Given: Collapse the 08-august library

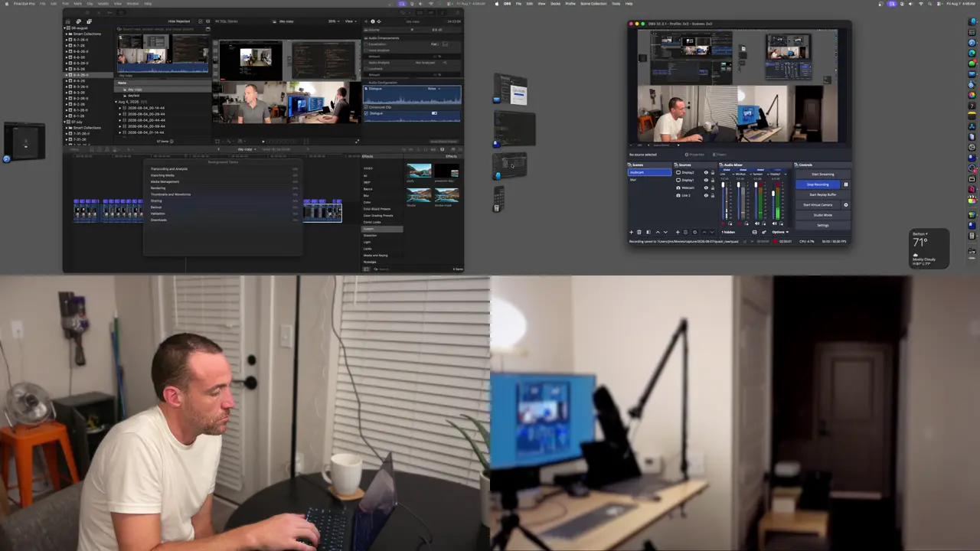Looking at the screenshot, I should 66,28.
